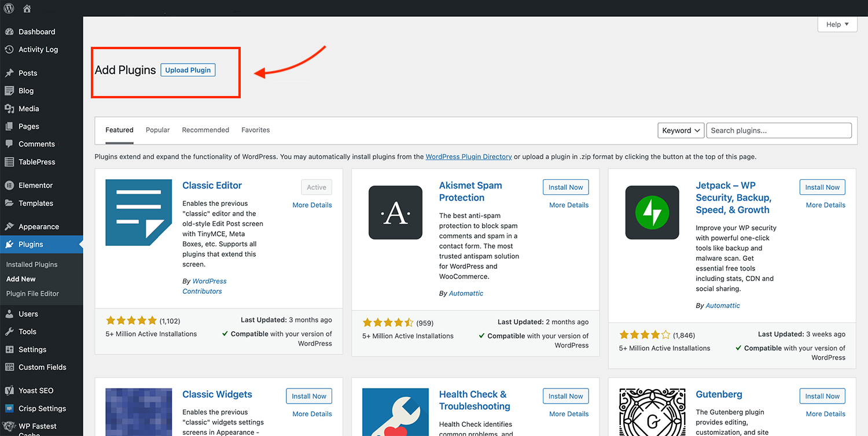Image resolution: width=868 pixels, height=436 pixels.
Task: Switch to the Featured tab
Action: click(119, 130)
